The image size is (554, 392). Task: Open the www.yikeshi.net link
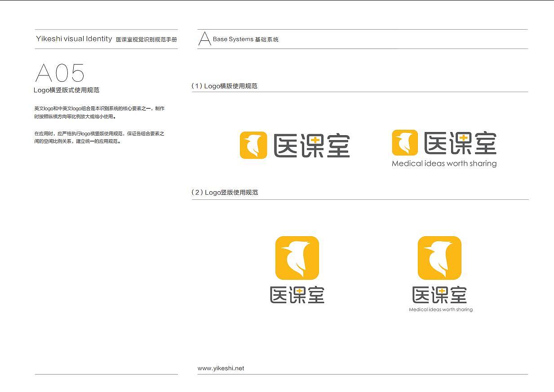[x=221, y=368]
